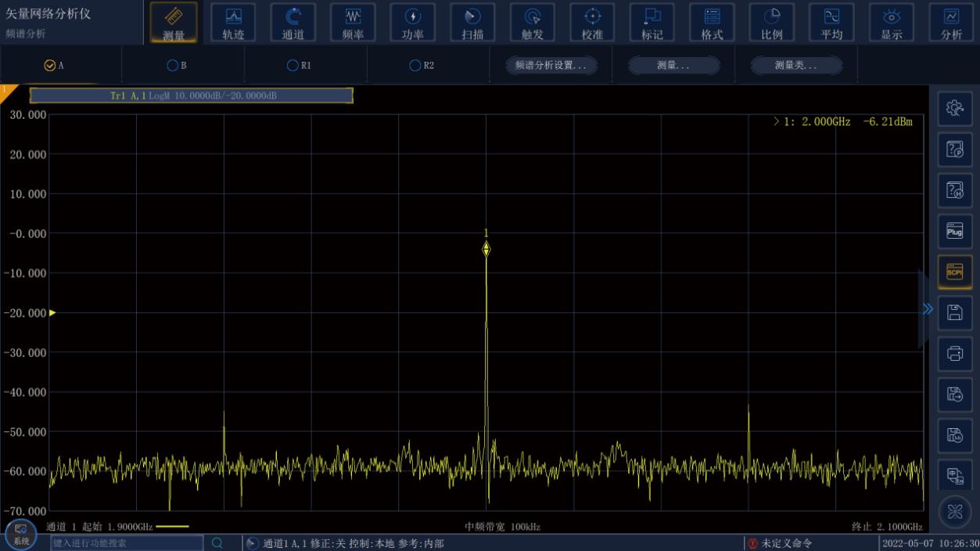Click the floppy disk save icon
Screen dimensions: 980x551
click(954, 312)
